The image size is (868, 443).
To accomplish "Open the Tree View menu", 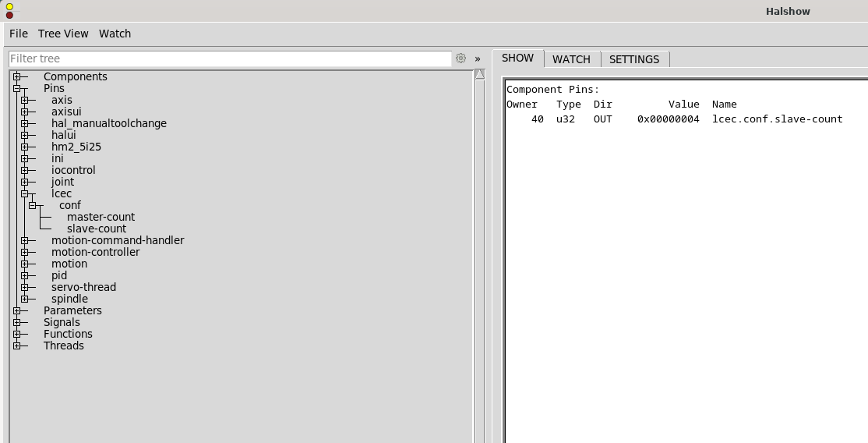I will pos(63,34).
